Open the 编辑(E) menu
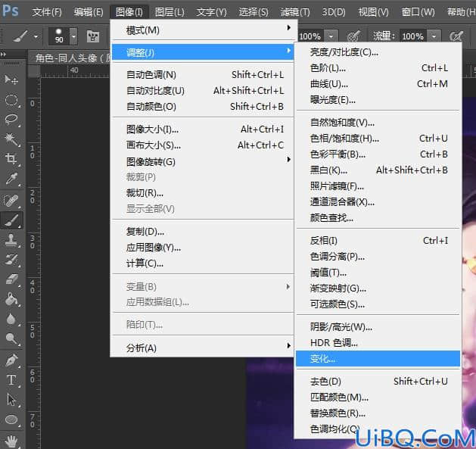This screenshot has height=449, width=476. (89, 12)
